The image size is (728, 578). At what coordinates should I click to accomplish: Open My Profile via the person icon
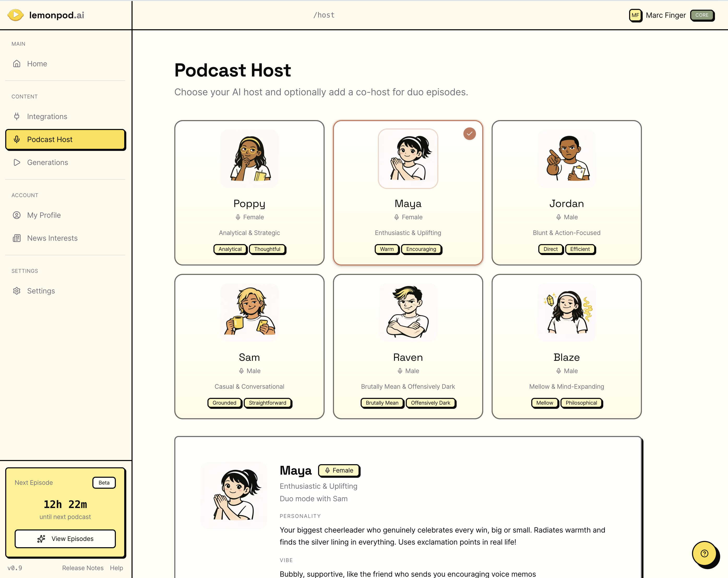point(17,215)
